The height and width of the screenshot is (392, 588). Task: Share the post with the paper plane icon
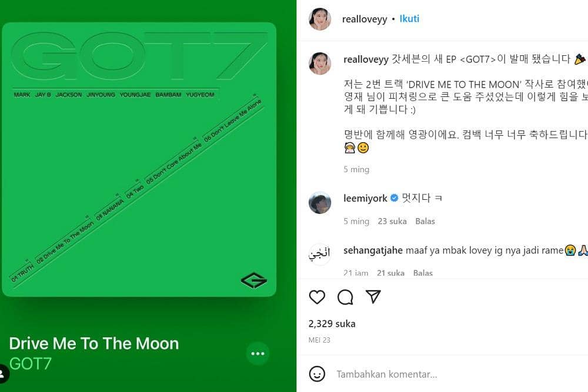pos(373,297)
